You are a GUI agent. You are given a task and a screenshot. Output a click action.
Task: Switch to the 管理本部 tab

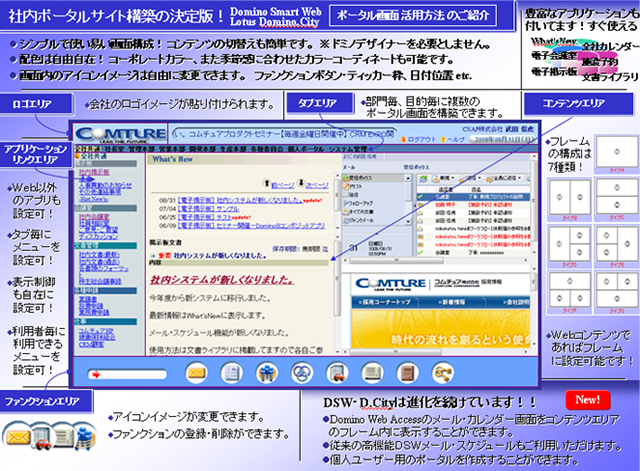pyautogui.click(x=141, y=149)
